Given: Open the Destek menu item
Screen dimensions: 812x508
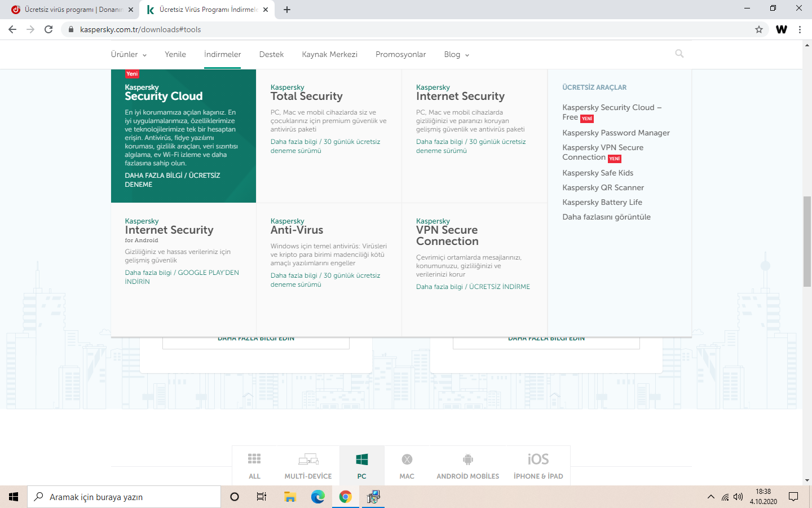Looking at the screenshot, I should [x=271, y=54].
